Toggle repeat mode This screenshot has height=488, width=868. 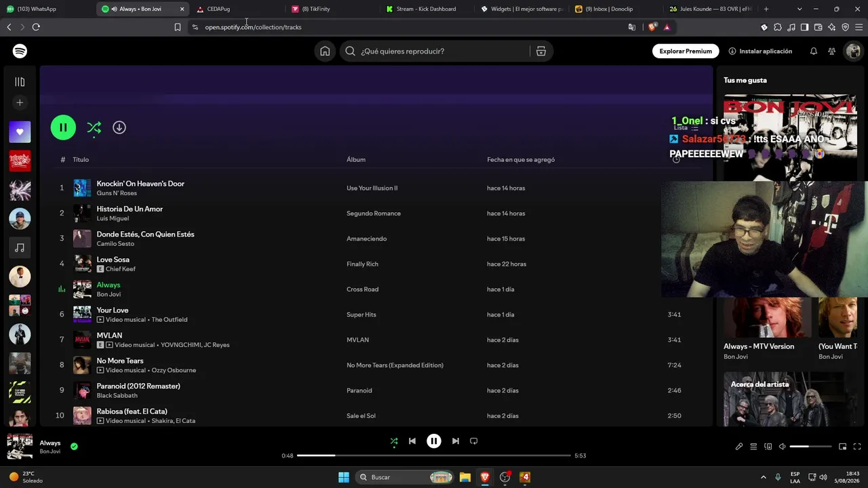[x=474, y=441]
